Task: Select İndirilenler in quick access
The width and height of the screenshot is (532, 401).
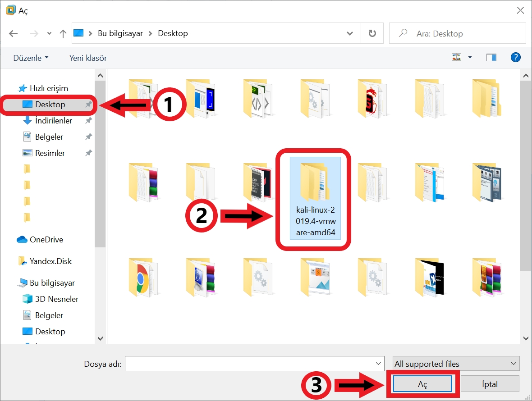Action: click(x=47, y=121)
